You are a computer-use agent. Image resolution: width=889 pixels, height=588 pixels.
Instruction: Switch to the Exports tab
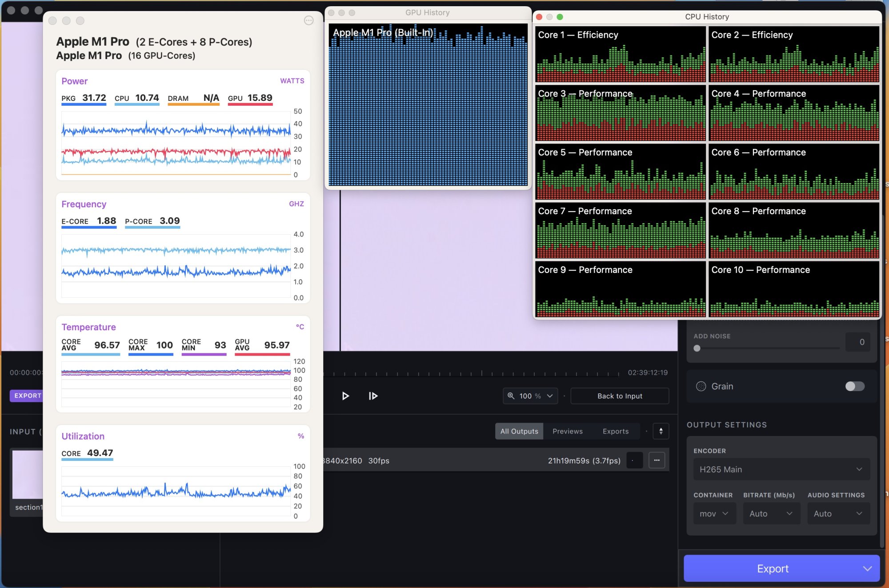coord(615,431)
